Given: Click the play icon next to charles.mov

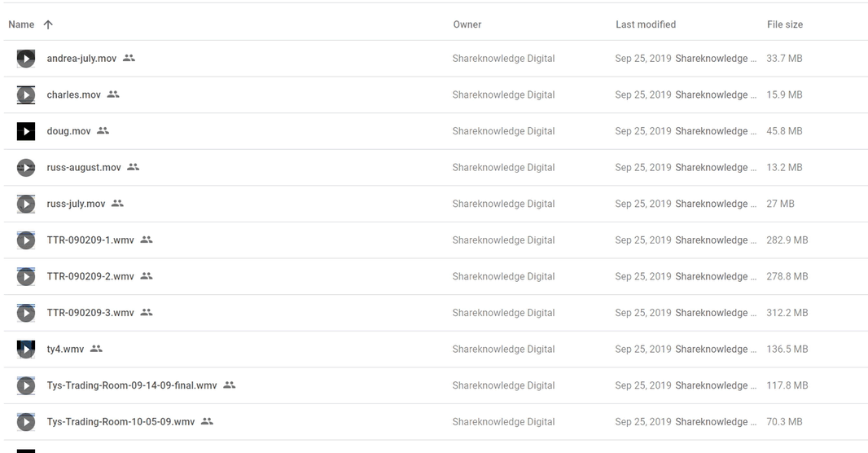Looking at the screenshot, I should 26,95.
